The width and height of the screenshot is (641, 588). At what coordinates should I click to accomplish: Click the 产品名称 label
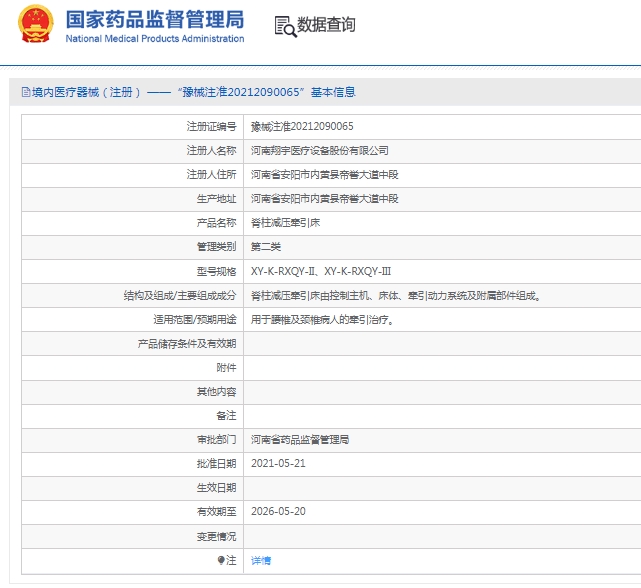click(216, 223)
